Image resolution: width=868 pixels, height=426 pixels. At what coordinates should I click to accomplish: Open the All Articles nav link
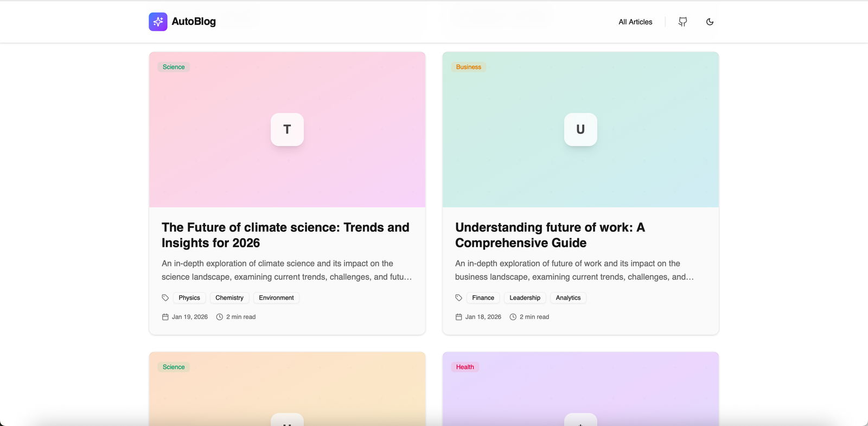tap(635, 22)
